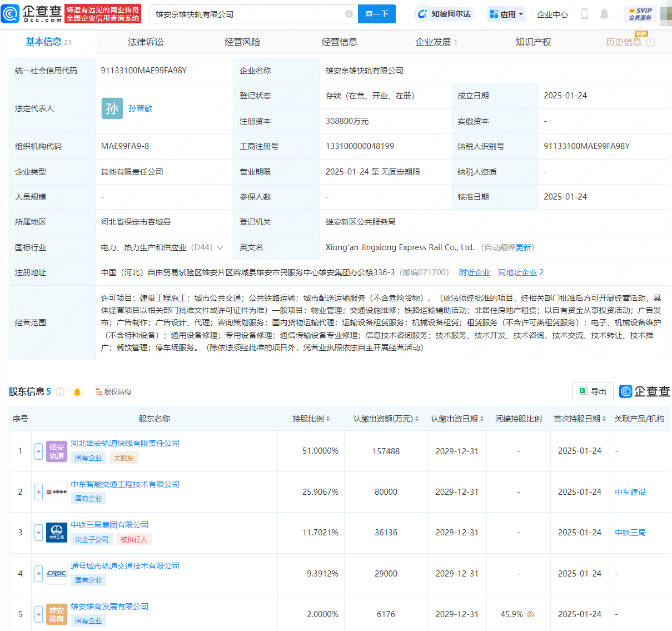Switch to 基本信息 tab
This screenshot has height=631, width=672.
48,42
